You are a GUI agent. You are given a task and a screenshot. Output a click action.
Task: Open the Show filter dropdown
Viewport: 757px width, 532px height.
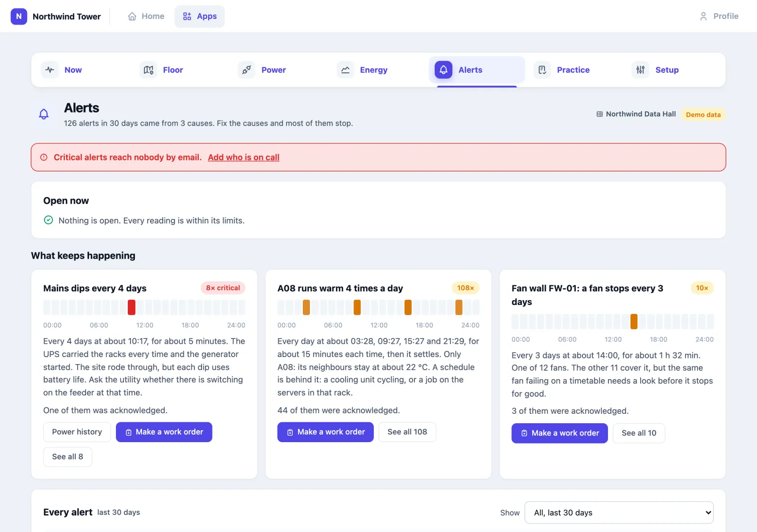point(619,513)
